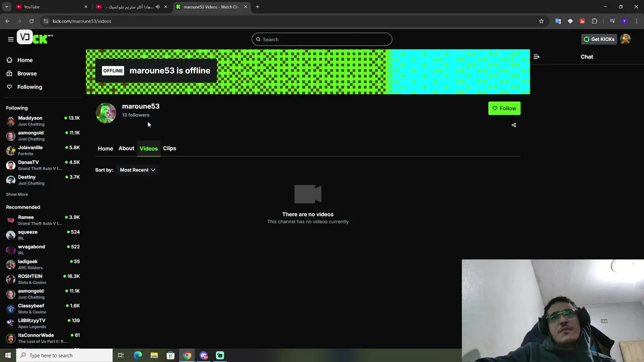Click the 13 followers text
Image resolution: width=644 pixels, height=362 pixels.
point(136,115)
